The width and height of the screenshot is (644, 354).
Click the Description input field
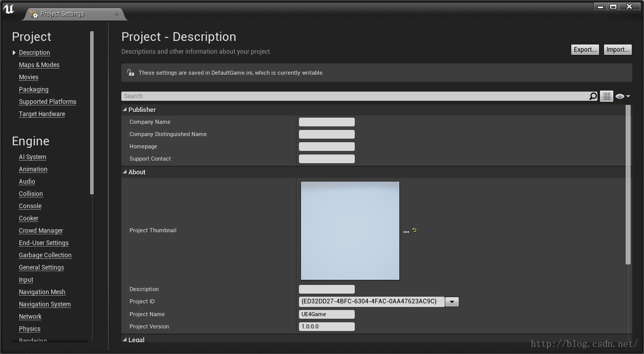tap(327, 289)
